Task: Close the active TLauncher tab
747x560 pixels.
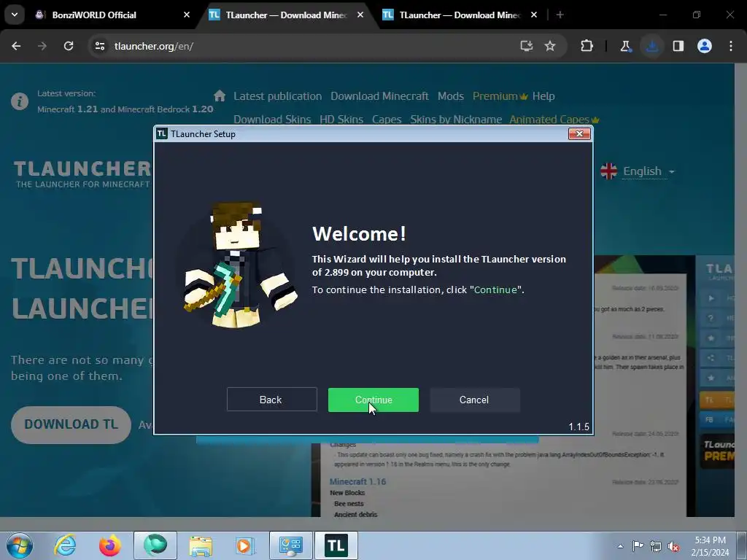Action: 360,15
